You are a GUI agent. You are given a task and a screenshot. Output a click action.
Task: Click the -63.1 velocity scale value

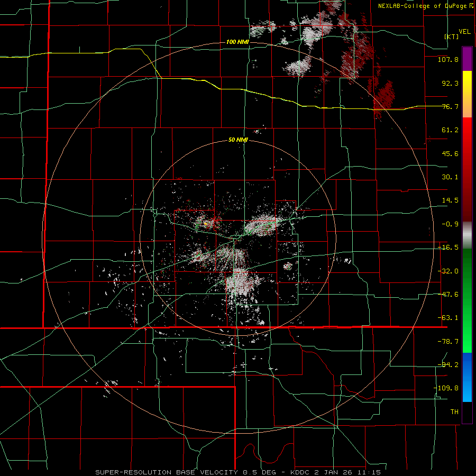click(448, 318)
